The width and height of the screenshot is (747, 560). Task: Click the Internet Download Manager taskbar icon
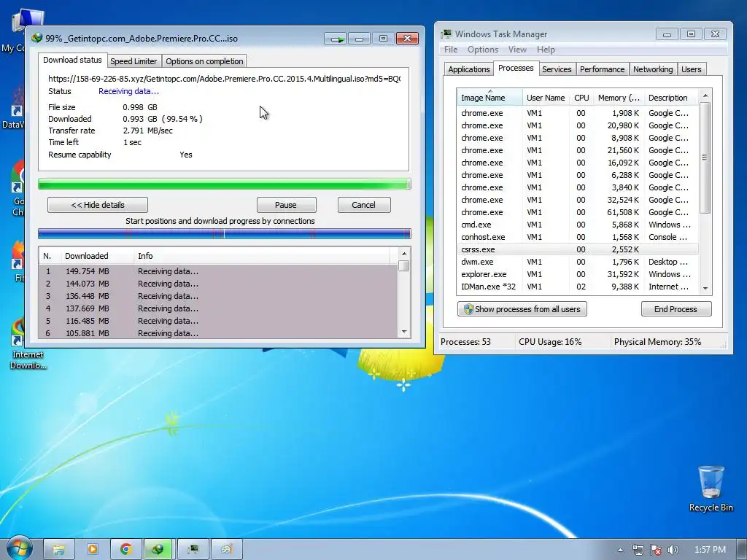click(159, 550)
